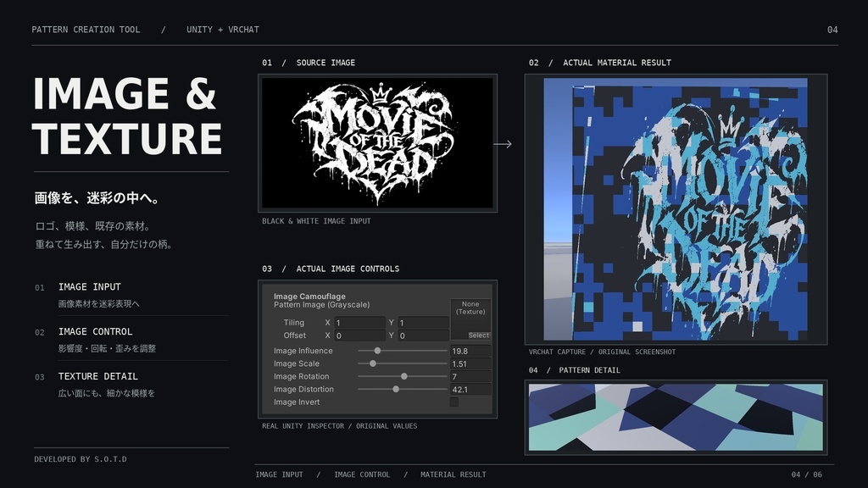
Task: Click the "04 / PATTERN DETAIL" heading
Action: click(575, 370)
